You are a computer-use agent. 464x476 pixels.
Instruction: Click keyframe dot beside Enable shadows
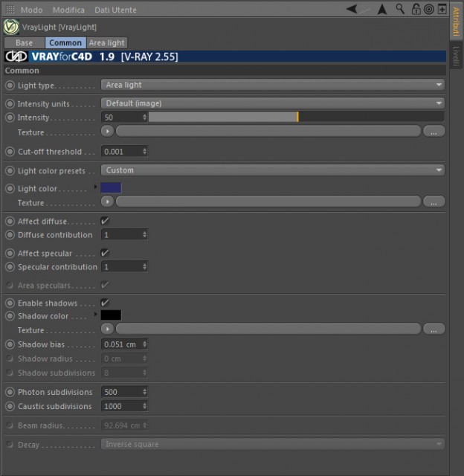coord(10,303)
